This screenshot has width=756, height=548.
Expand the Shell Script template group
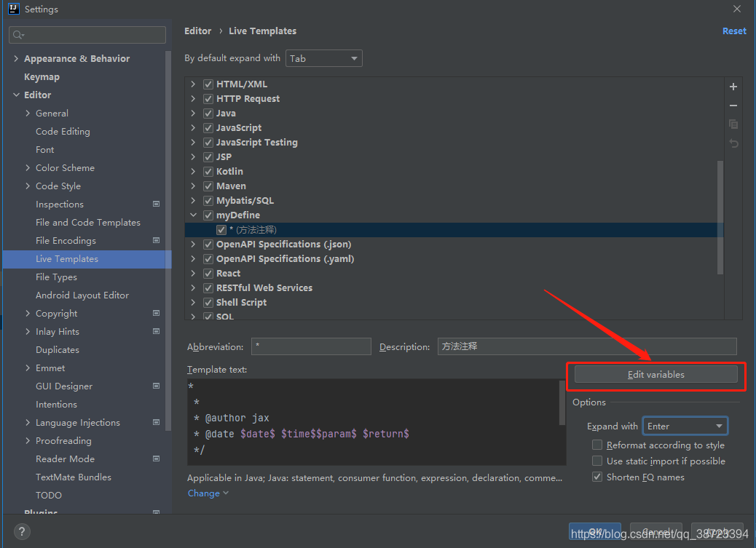click(x=193, y=302)
